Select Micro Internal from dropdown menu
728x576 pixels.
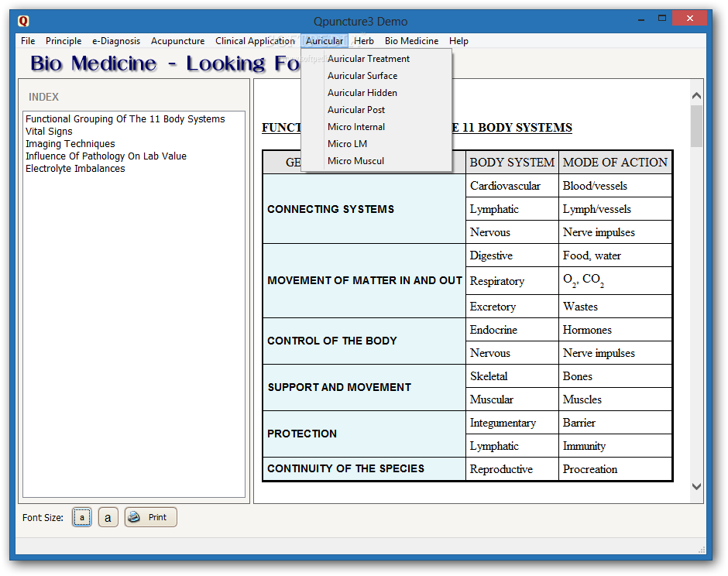coord(376,127)
